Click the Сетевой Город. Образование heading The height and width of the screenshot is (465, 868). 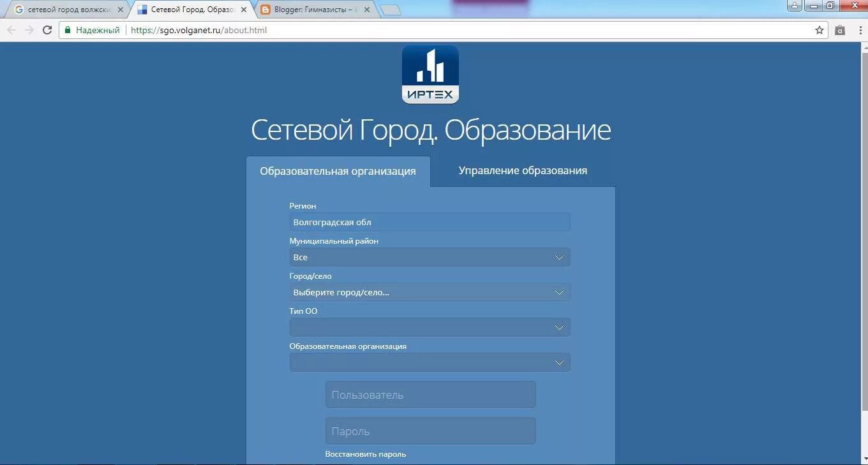[431, 129]
